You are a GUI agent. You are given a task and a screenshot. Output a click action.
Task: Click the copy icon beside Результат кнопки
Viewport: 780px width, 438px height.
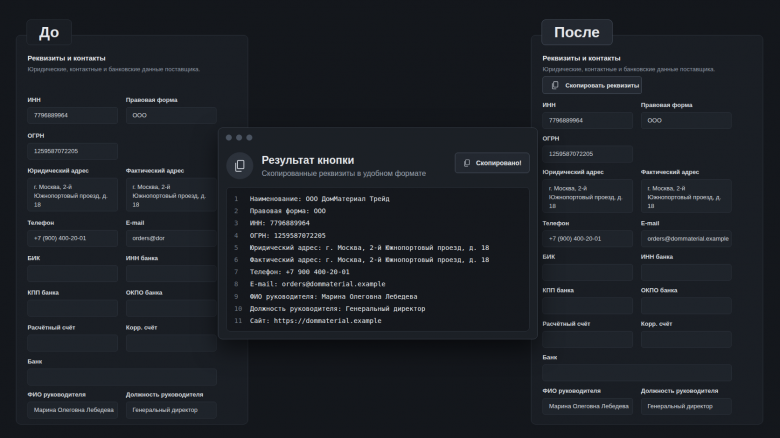point(240,165)
